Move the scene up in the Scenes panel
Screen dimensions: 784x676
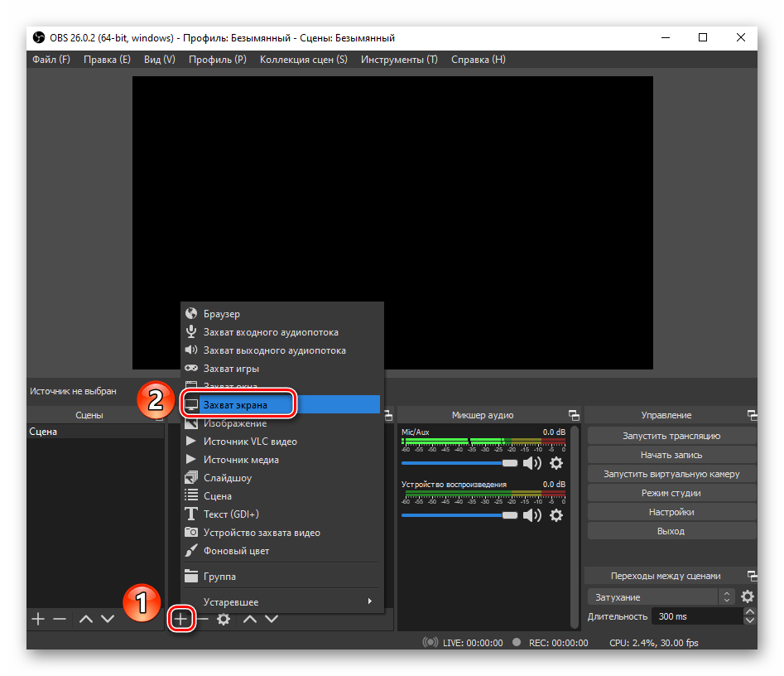[86, 619]
